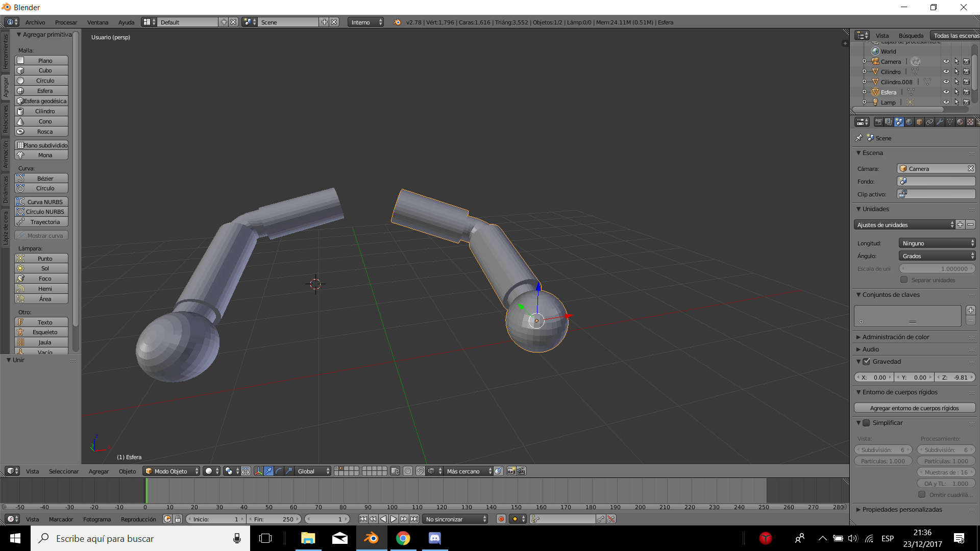Click the auto-keyframe record button
The image size is (980, 551).
pyautogui.click(x=501, y=519)
